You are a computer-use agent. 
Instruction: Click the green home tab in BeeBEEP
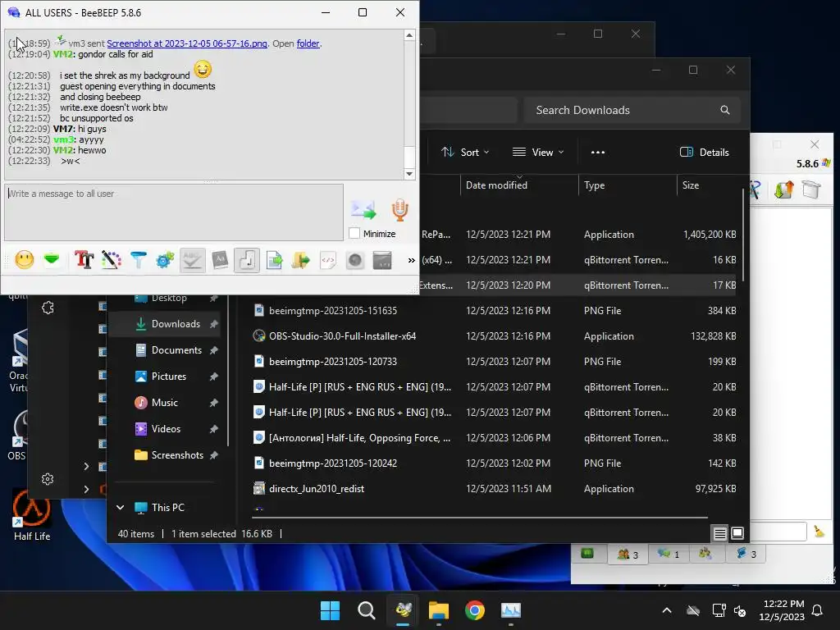[587, 554]
